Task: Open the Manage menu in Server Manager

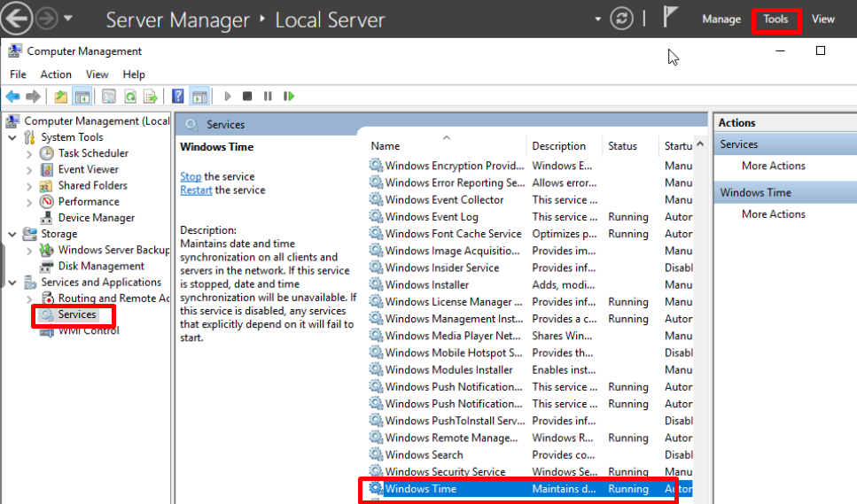Action: (x=721, y=19)
